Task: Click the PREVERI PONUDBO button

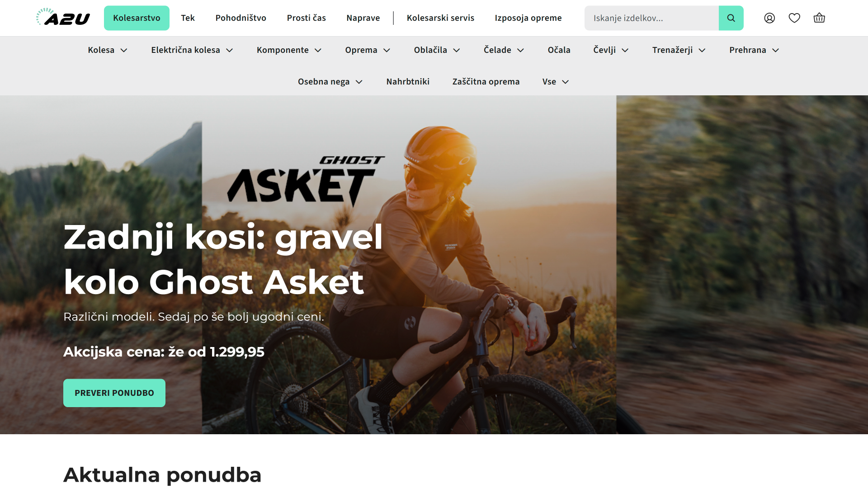Action: pyautogui.click(x=114, y=393)
